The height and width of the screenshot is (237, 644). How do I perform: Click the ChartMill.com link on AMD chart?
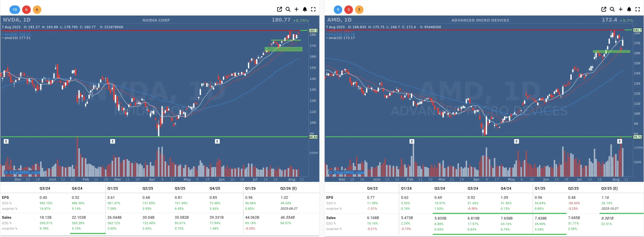click(347, 172)
